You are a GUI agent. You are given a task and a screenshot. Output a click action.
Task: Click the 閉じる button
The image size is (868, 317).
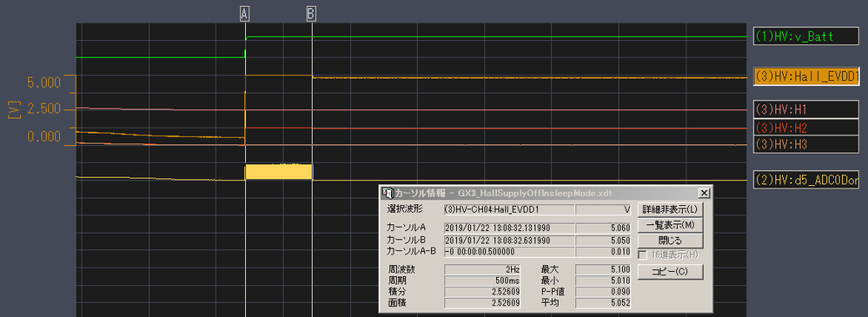tap(671, 241)
